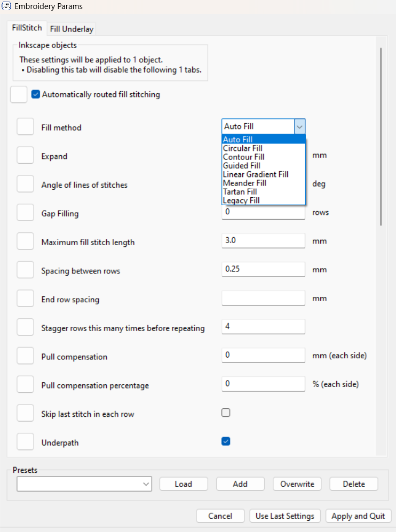Viewport: 396px width, 532px height.
Task: Open the Presets combo box
Action: (84, 484)
